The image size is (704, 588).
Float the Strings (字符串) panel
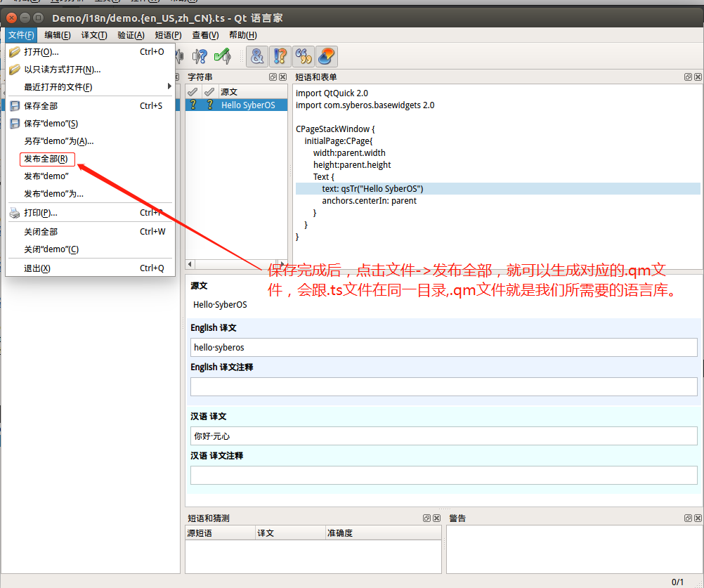click(x=273, y=77)
